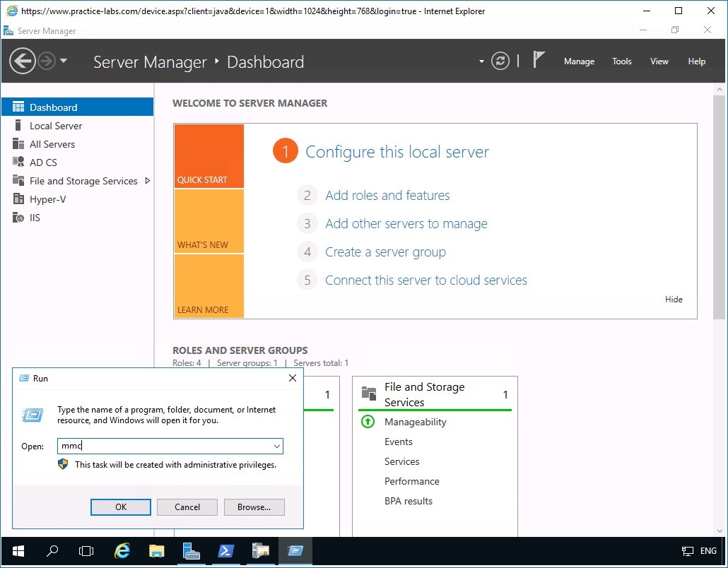Click the taskbar search icon

coord(52,551)
